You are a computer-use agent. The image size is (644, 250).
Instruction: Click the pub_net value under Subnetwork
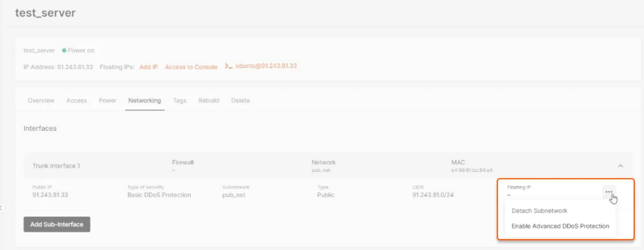click(234, 195)
